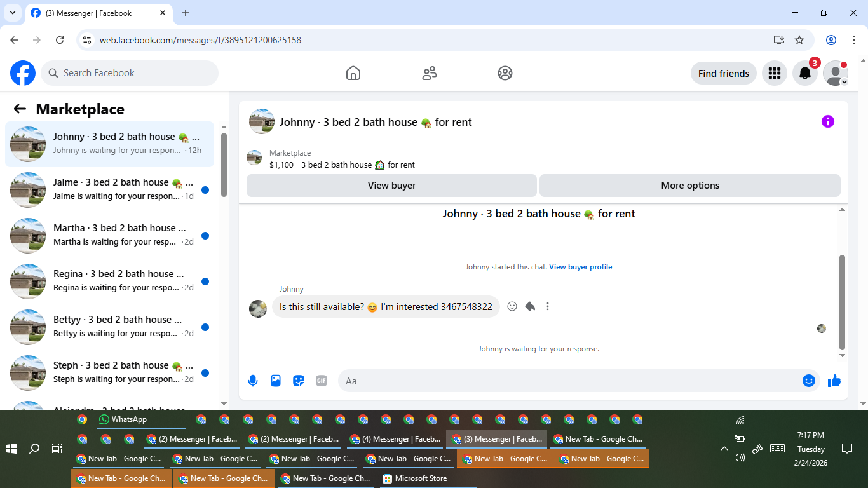Screen dimensions: 868x488
Task: Click the Find friends button
Action: coord(724,73)
